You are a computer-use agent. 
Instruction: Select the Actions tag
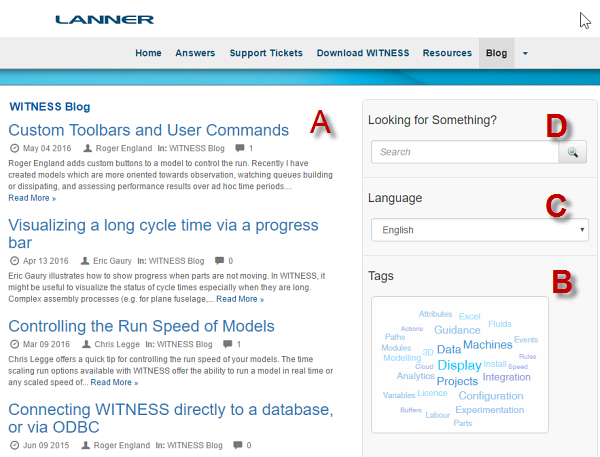[x=412, y=328]
